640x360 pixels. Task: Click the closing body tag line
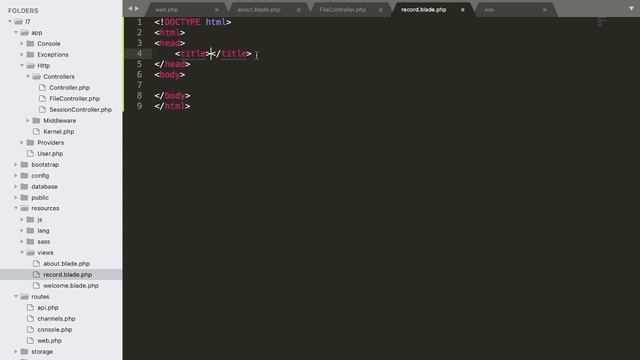172,96
